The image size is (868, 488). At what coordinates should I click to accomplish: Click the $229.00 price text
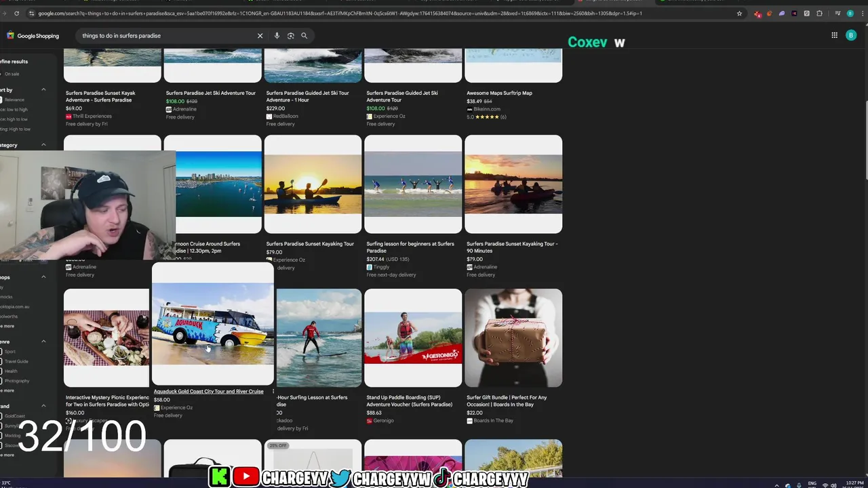pyautogui.click(x=275, y=108)
